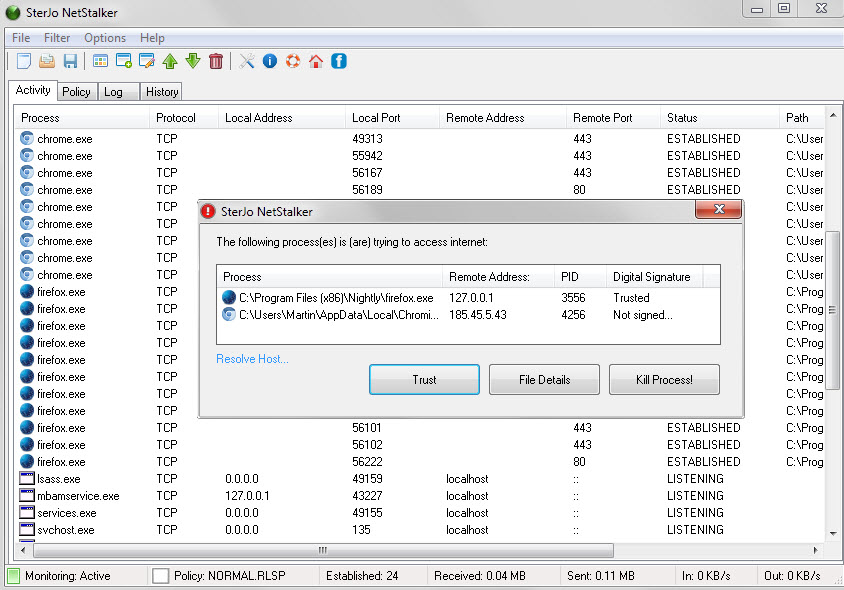
Task: Click the blue Info icon
Action: point(270,61)
